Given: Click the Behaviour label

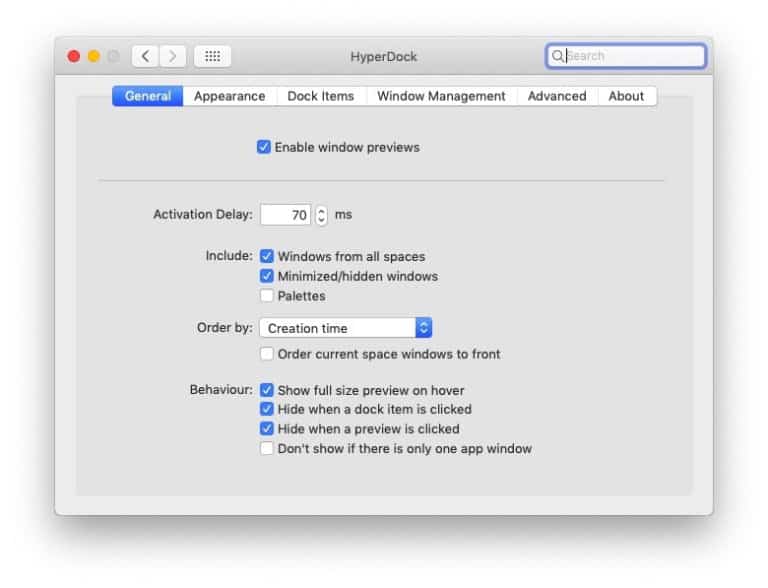Looking at the screenshot, I should 221,390.
